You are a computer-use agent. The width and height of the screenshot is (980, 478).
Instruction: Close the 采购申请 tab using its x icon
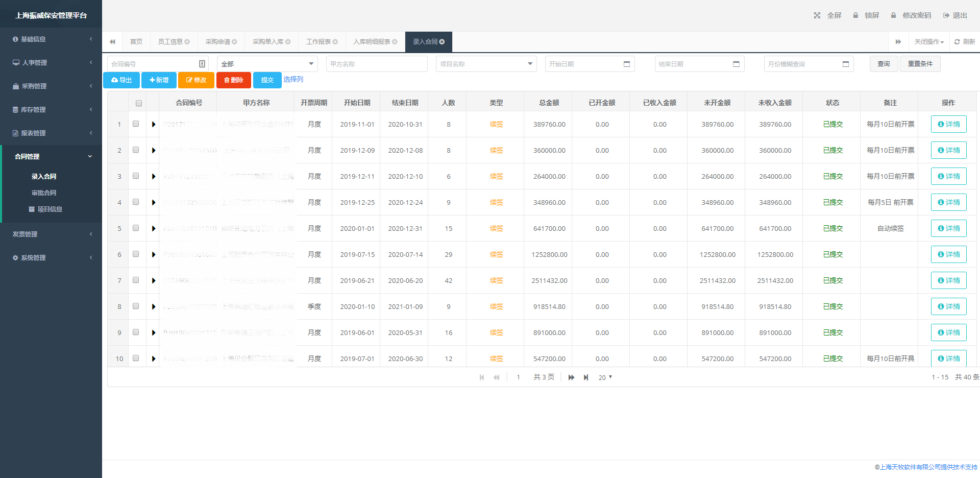[x=235, y=42]
